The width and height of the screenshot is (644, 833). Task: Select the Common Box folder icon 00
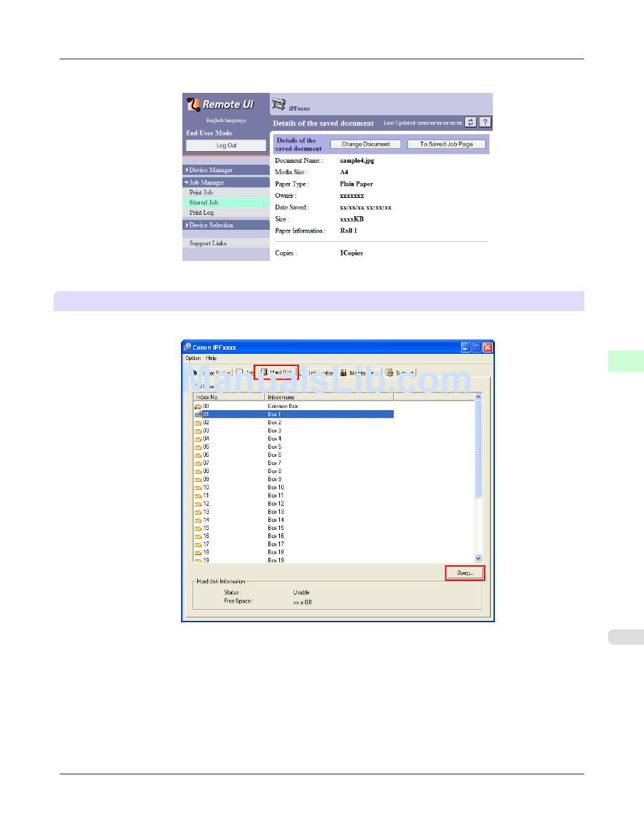(198, 406)
